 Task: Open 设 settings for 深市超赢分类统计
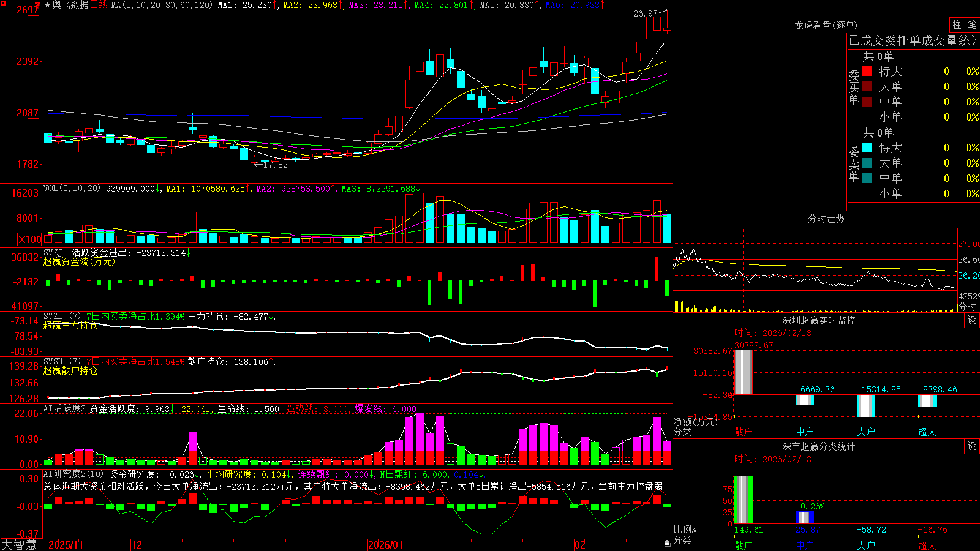coord(972,446)
